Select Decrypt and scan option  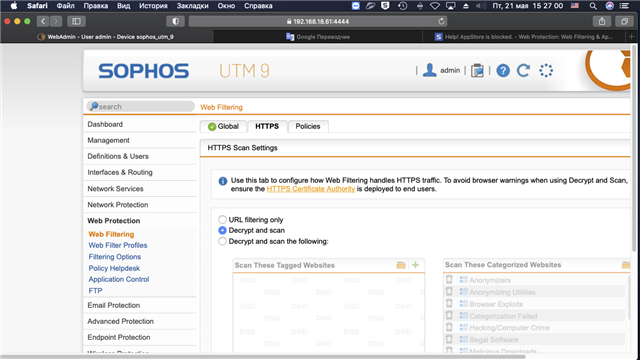pyautogui.click(x=222, y=230)
